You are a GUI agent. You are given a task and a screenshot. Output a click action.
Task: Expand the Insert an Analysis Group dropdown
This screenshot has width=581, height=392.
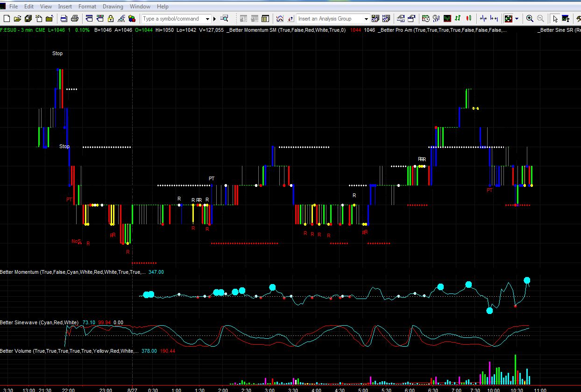point(366,19)
